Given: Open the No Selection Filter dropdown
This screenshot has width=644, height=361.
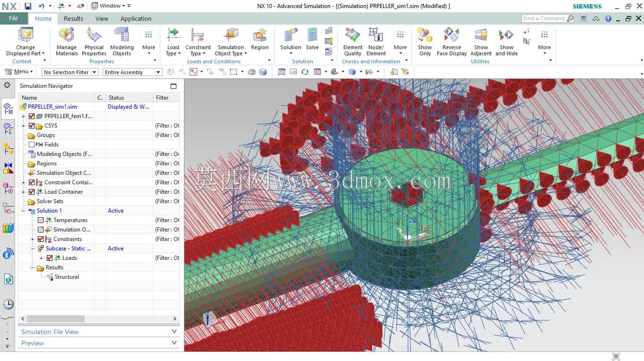Looking at the screenshot, I should (70, 72).
